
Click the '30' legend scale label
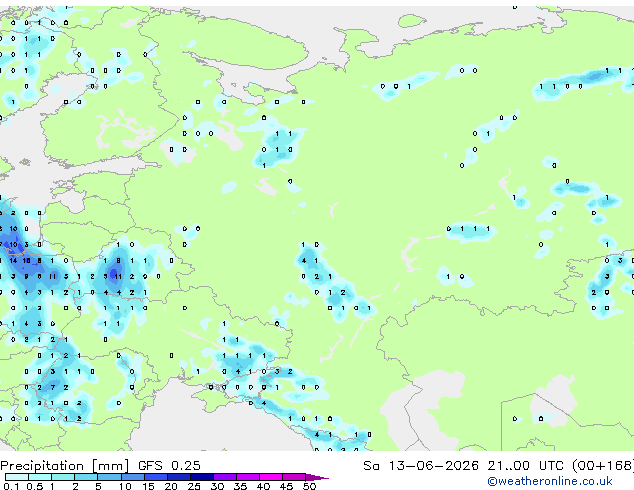tap(217, 486)
